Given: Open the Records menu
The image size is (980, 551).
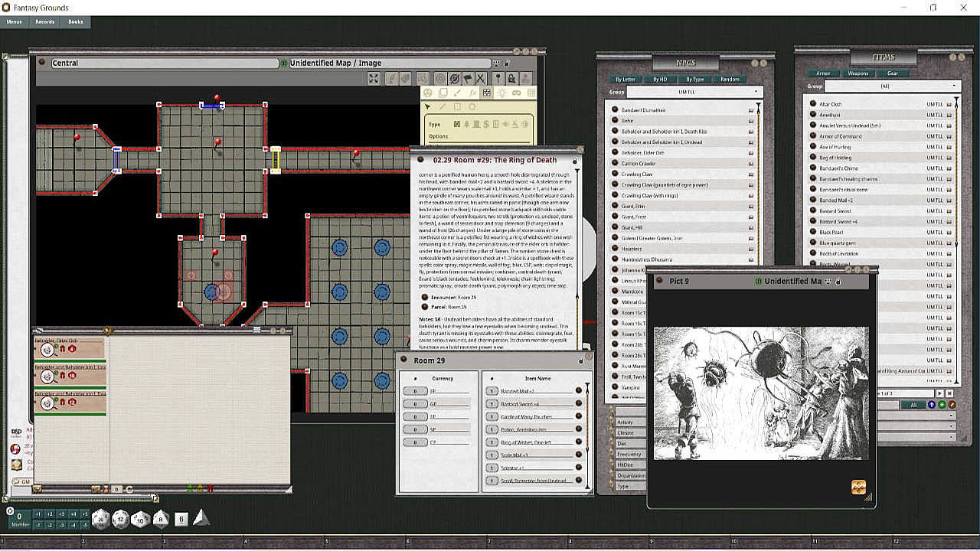Looking at the screenshot, I should [44, 21].
